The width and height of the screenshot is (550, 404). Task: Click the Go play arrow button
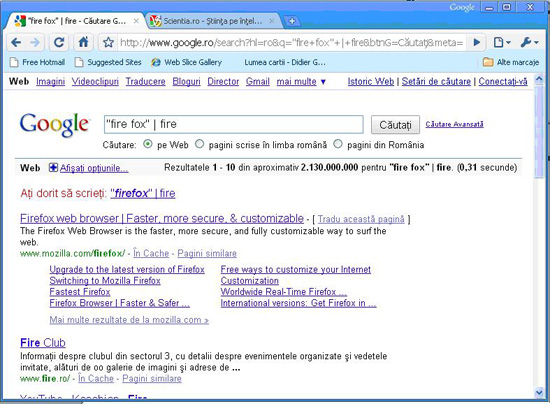pos(476,42)
